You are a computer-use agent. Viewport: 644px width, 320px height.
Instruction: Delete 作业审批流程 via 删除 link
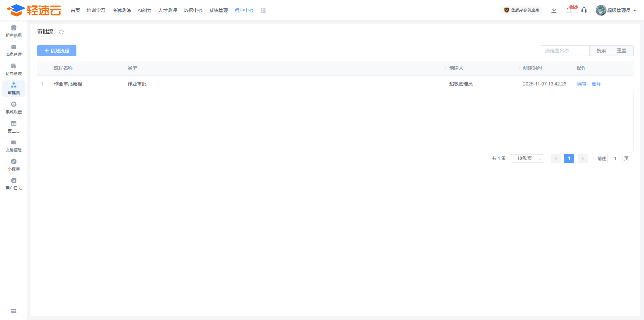pyautogui.click(x=596, y=84)
